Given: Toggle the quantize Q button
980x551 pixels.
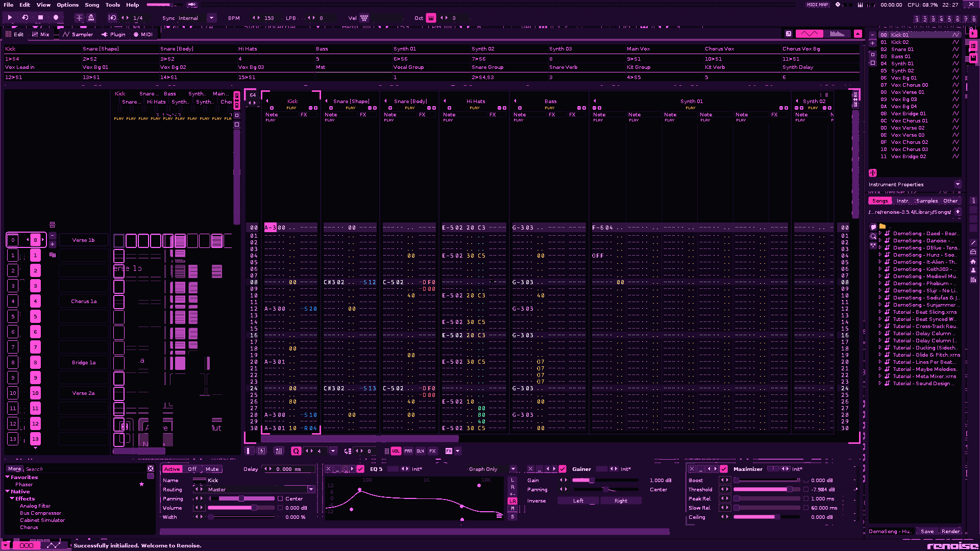Looking at the screenshot, I should pos(296,451).
